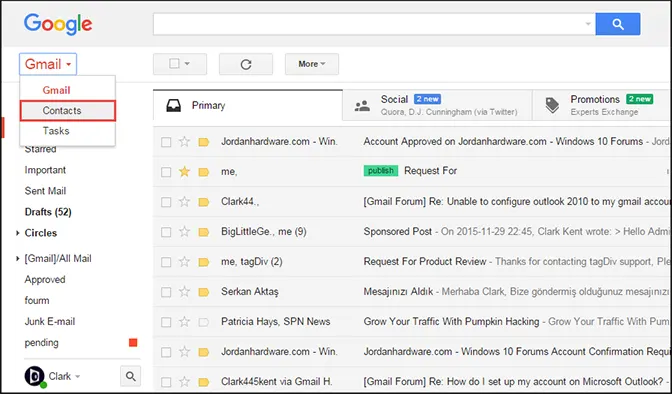This screenshot has height=394, width=672.
Task: Select Tasks in the dropdown menu
Action: [56, 131]
